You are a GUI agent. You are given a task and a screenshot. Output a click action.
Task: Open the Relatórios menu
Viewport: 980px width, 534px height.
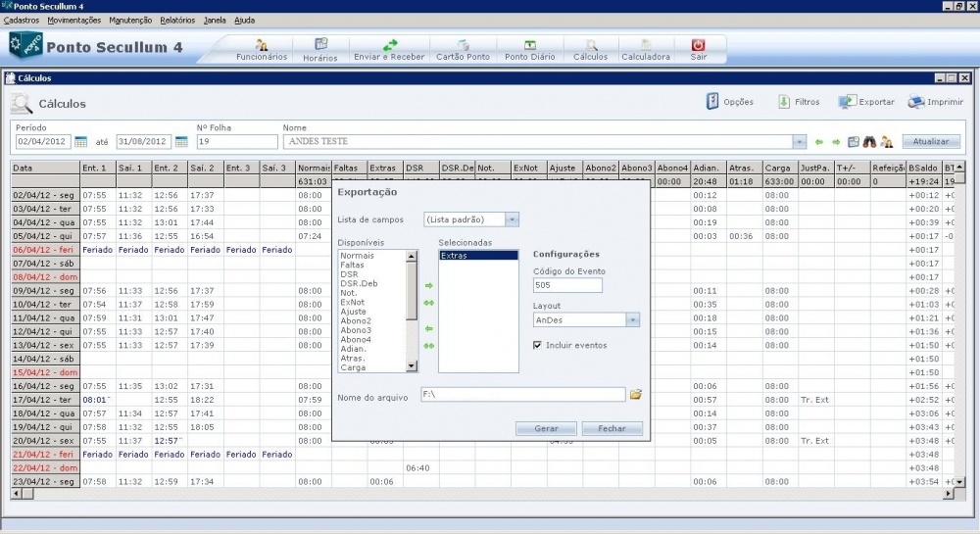pos(177,20)
